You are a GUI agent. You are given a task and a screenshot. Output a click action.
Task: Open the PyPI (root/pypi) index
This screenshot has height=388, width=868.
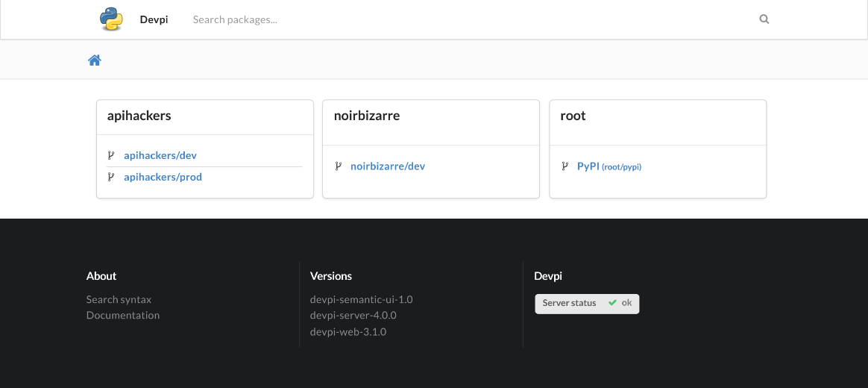pos(609,166)
